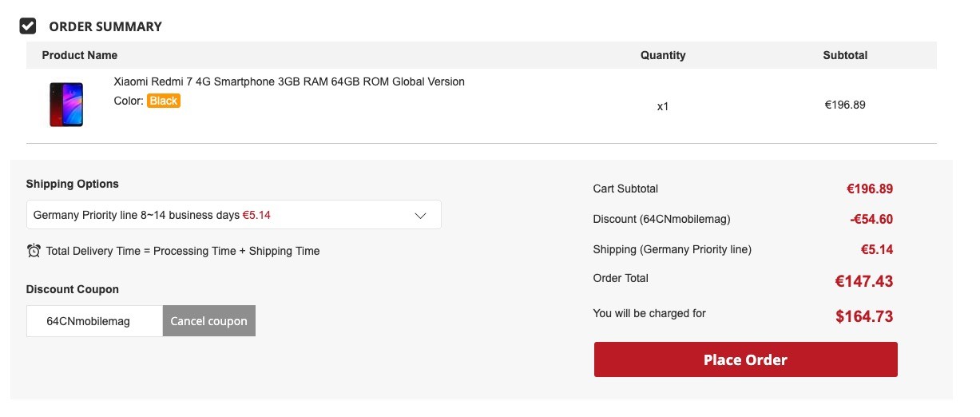Open the Xiaomi Redmi 7 phone thumbnail
This screenshot has height=417, width=980.
click(x=66, y=104)
